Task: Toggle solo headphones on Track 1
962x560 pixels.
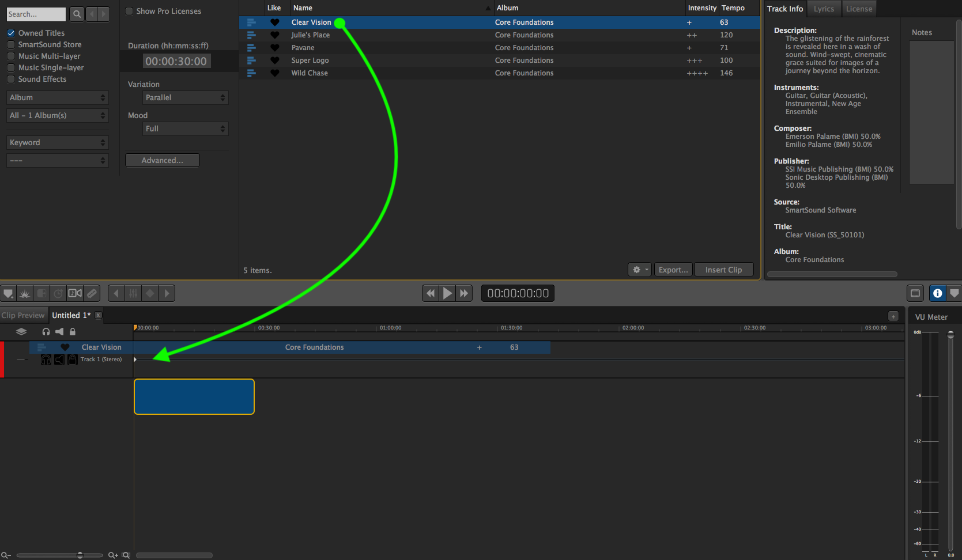Action: 46,360
